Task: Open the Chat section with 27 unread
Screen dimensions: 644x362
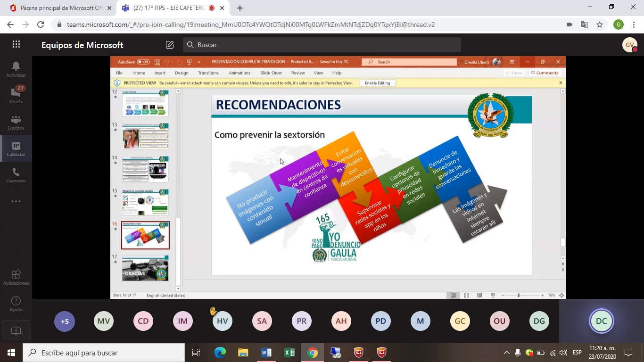Action: coord(16,95)
